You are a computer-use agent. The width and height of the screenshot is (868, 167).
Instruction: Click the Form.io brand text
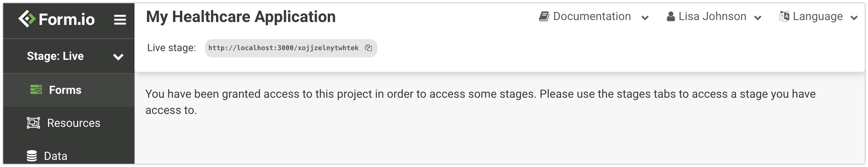click(x=67, y=19)
